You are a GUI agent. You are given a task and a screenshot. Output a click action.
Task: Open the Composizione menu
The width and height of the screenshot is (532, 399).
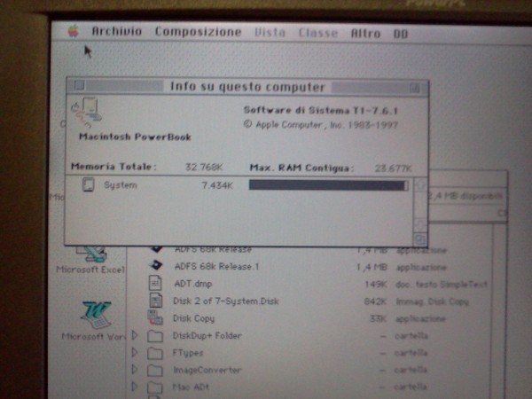coord(198,32)
